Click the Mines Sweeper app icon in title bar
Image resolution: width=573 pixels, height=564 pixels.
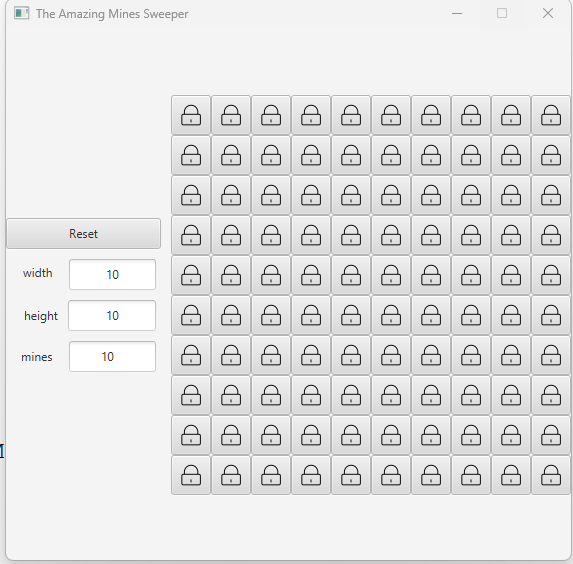(x=22, y=14)
